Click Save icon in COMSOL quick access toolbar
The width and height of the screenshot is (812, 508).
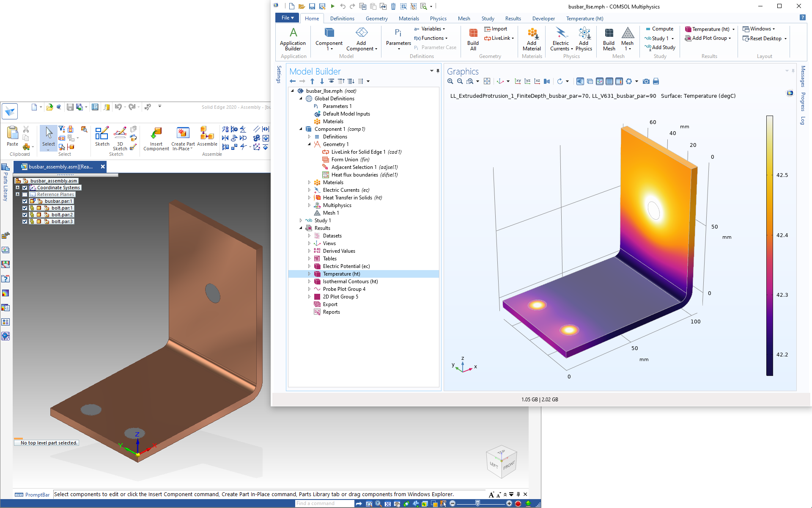[x=312, y=6]
